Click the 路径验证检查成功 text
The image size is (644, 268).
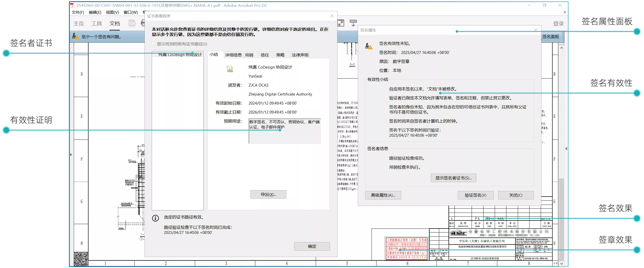(407, 158)
